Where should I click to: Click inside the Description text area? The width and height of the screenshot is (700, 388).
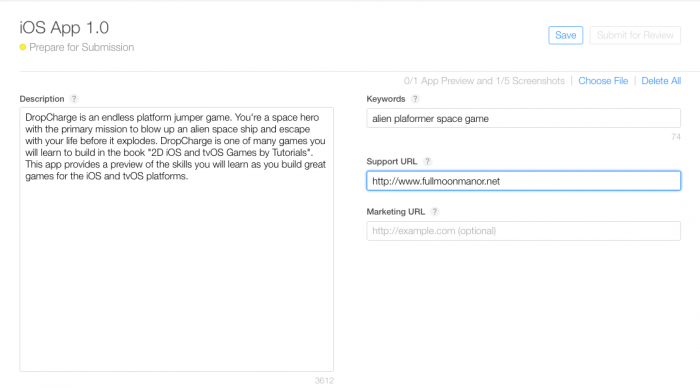pyautogui.click(x=176, y=239)
